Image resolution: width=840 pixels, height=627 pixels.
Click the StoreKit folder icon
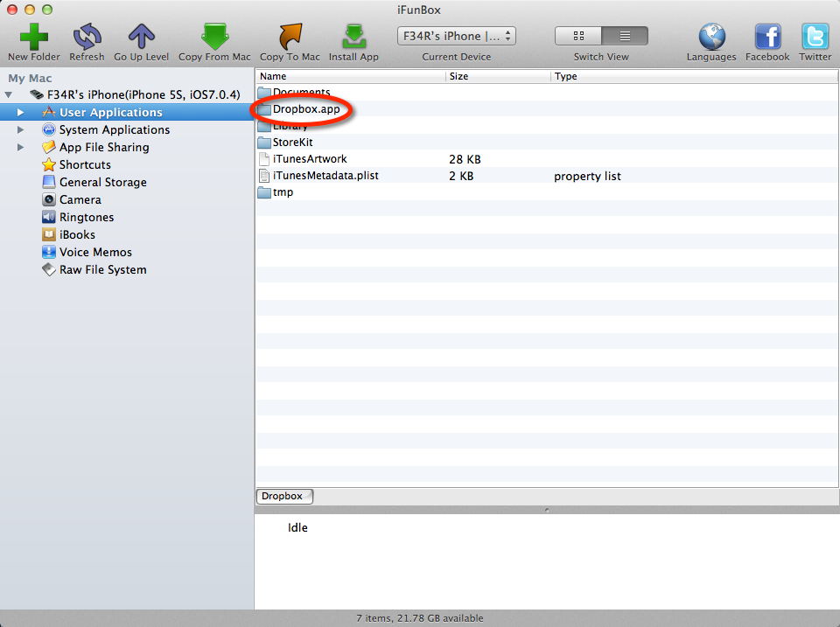pyautogui.click(x=264, y=143)
